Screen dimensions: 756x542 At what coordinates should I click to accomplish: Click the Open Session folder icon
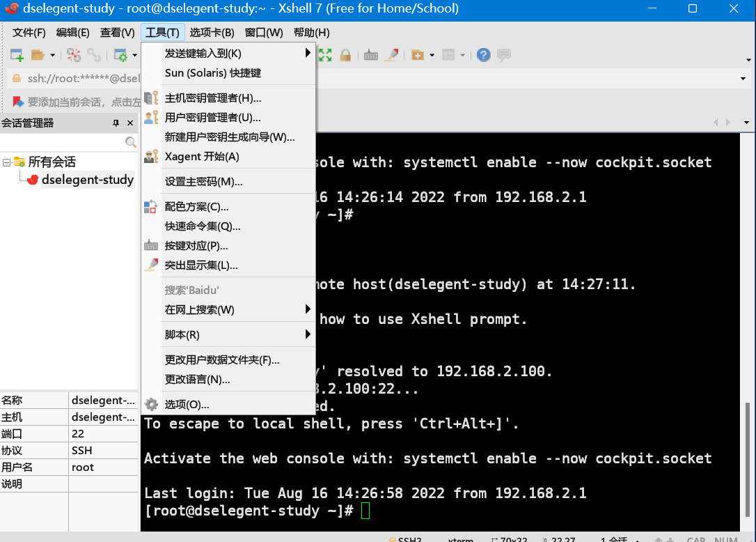(38, 55)
